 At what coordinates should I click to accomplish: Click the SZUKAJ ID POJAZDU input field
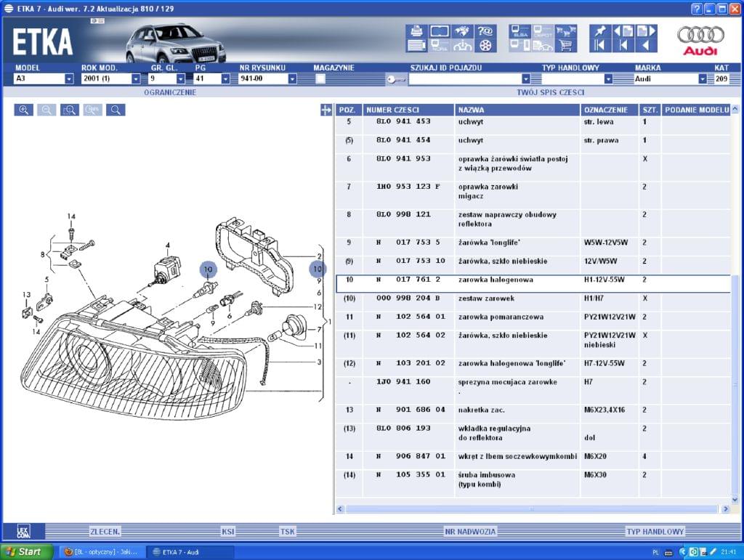tap(465, 79)
